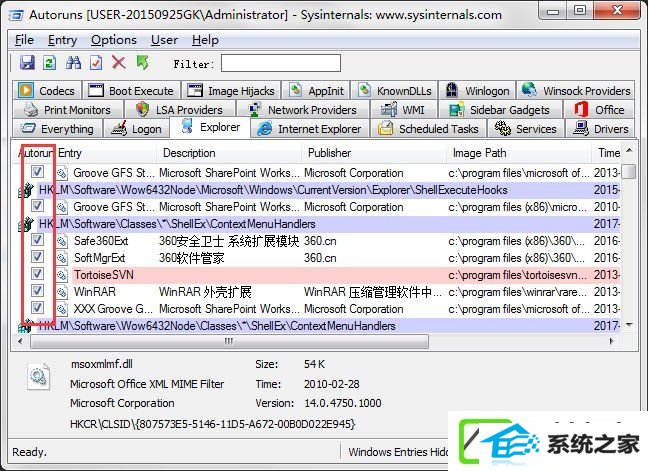
Task: Click the file icon for msoxmlmf.dll in details
Action: point(38,376)
